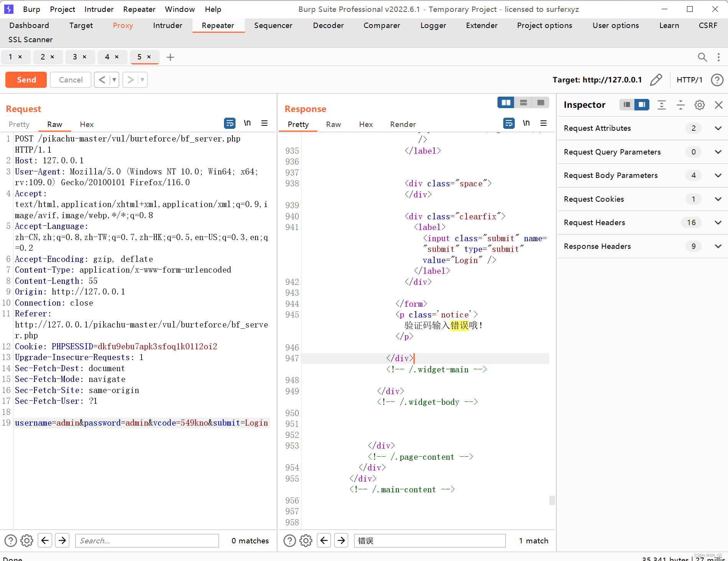Open the Response editor hamburger menu
728x561 pixels.
click(x=543, y=123)
